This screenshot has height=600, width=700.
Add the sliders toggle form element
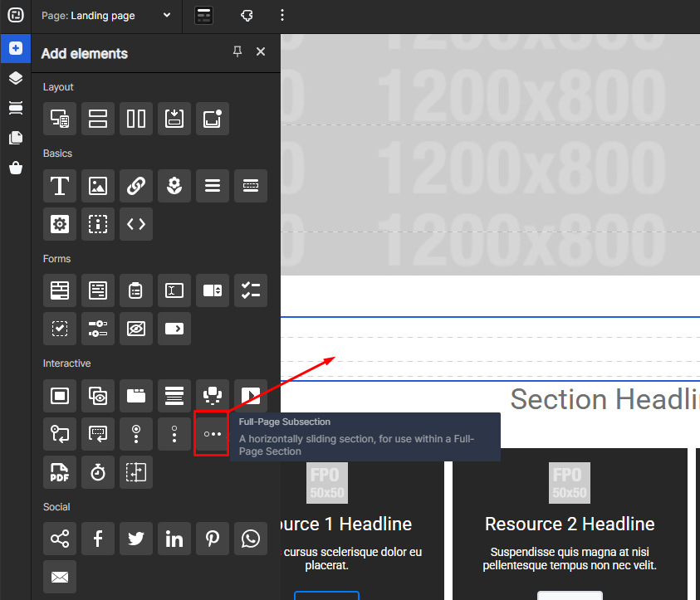click(98, 329)
